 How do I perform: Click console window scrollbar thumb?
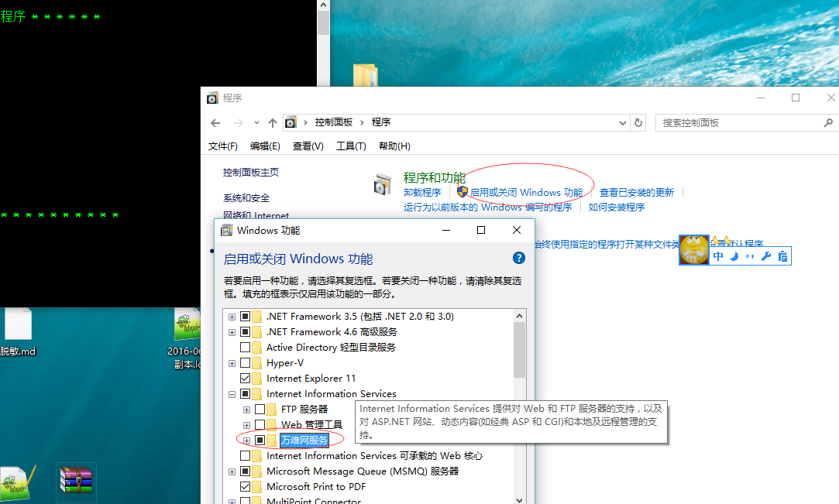pyautogui.click(x=323, y=22)
